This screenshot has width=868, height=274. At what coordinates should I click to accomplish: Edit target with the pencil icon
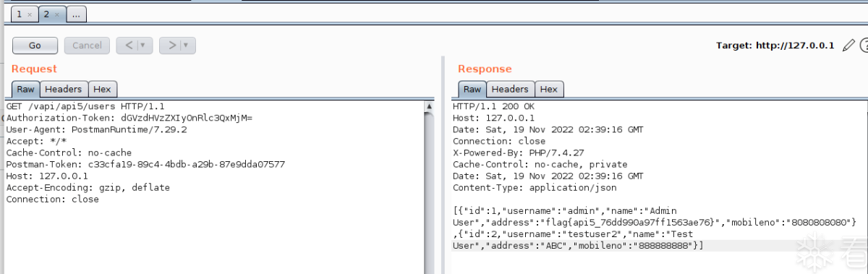point(848,45)
